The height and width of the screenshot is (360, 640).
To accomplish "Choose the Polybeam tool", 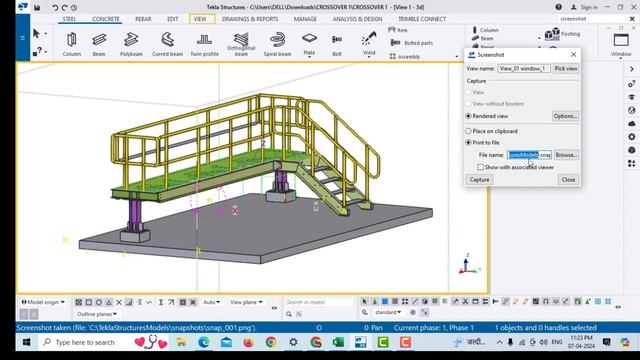I will pyautogui.click(x=131, y=44).
